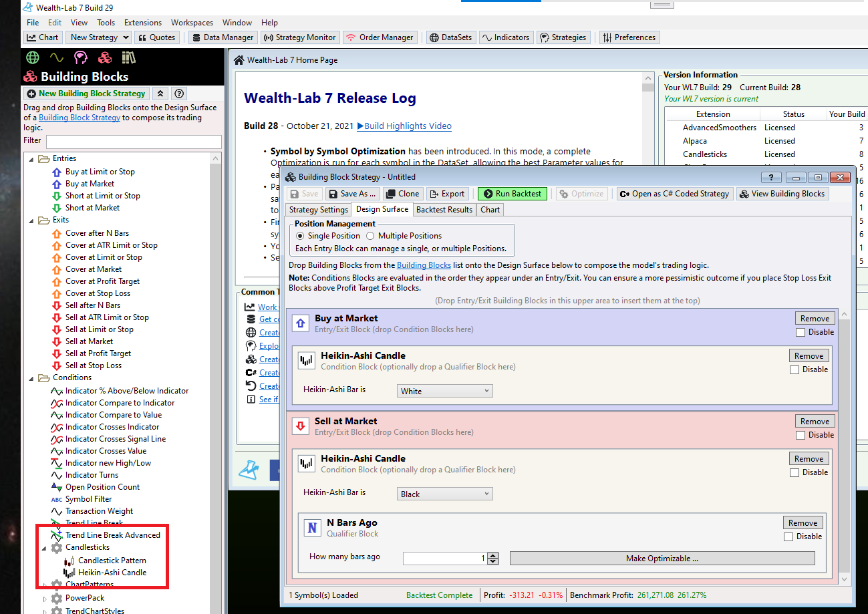Remove the N Bars Ago qualifier block
The height and width of the screenshot is (614, 868).
[803, 523]
